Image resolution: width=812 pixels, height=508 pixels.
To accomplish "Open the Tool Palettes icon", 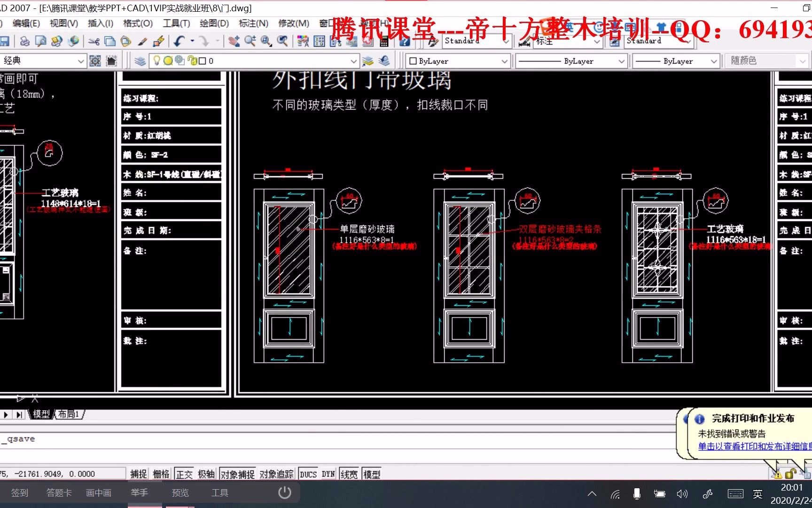I will pos(336,41).
